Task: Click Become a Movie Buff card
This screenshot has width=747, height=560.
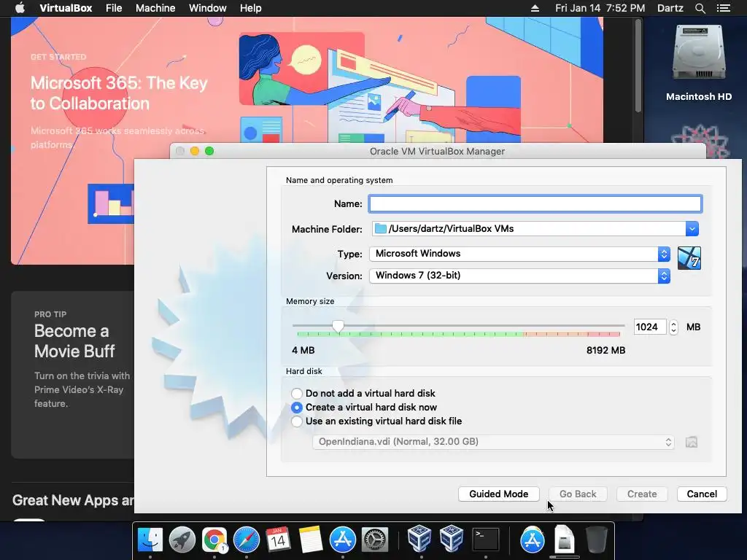Action: [72, 375]
